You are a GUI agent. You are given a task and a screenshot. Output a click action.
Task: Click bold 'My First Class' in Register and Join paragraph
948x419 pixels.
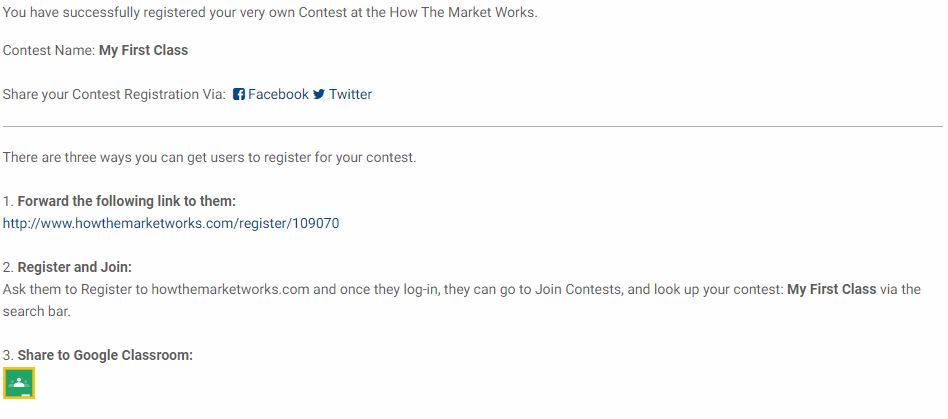coord(831,289)
